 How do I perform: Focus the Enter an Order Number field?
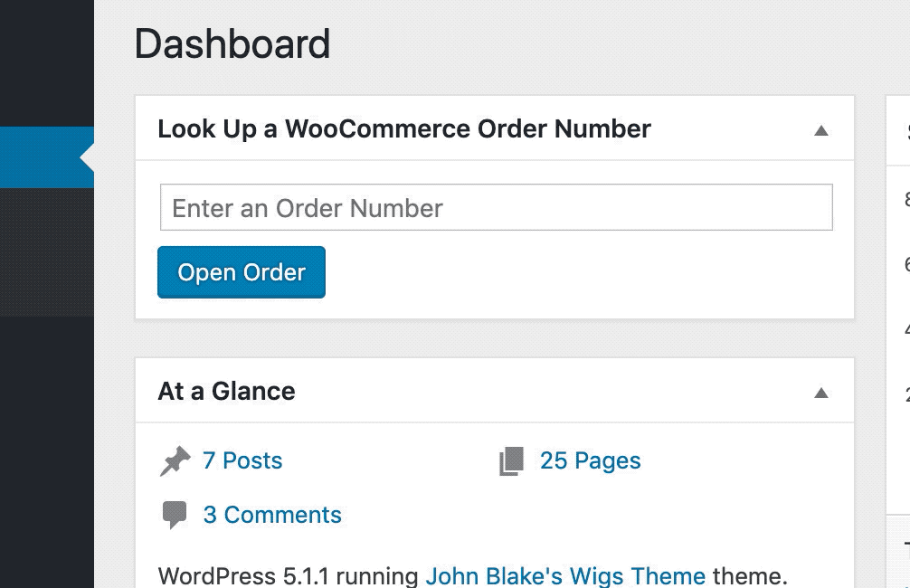coord(496,208)
